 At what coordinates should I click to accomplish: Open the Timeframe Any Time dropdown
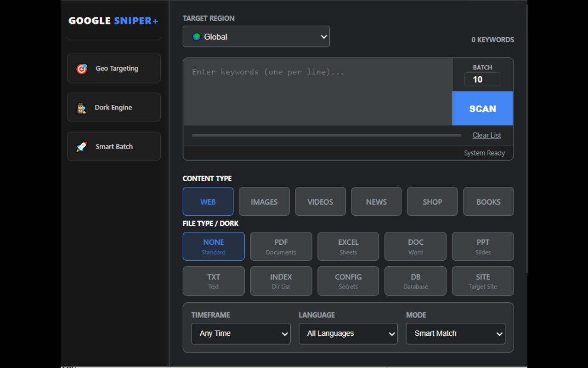pos(241,333)
